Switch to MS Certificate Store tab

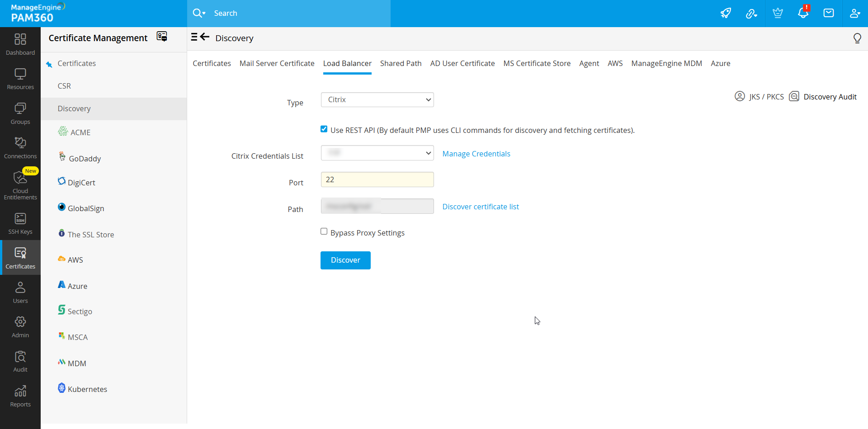click(x=537, y=63)
